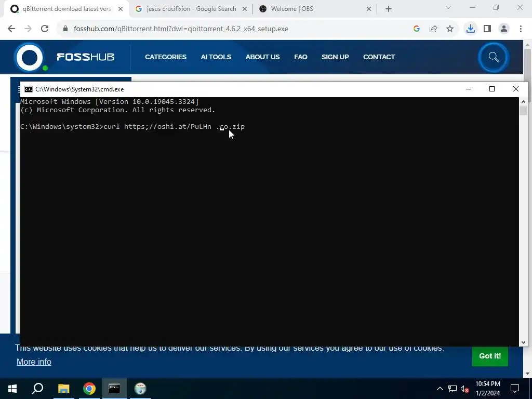This screenshot has height=399, width=532.
Task: Switch to Welcome | OBS tab
Action: pyautogui.click(x=292, y=9)
